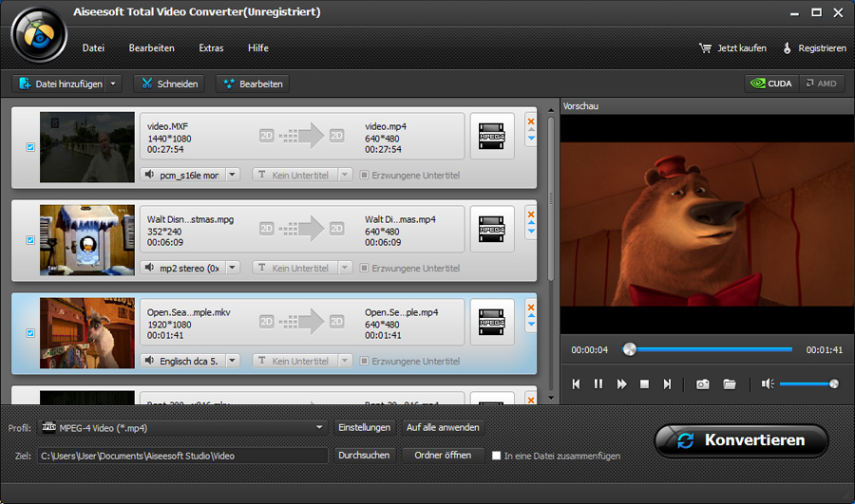Viewport: 855px width, 504px height.
Task: Click Registrieren link
Action: coord(814,48)
